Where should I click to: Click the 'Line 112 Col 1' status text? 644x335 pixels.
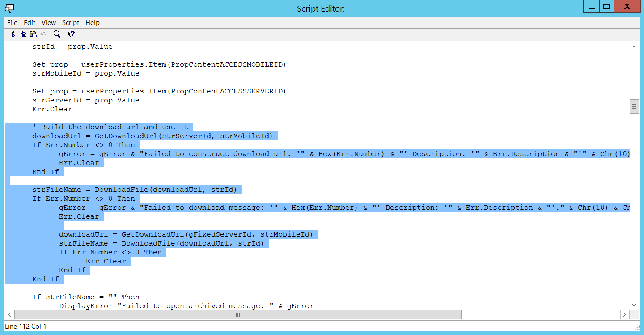(26, 327)
